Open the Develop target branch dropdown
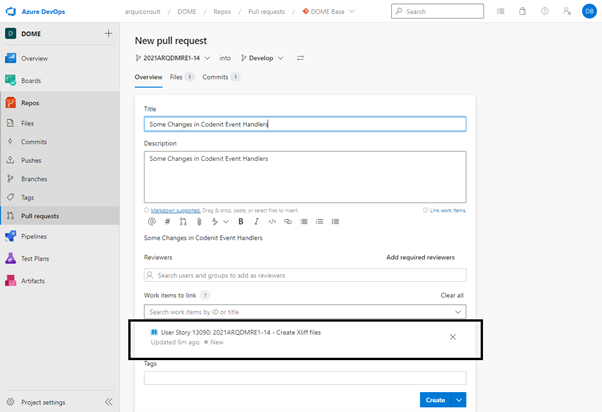Screen dimensions: 602x412 point(261,58)
